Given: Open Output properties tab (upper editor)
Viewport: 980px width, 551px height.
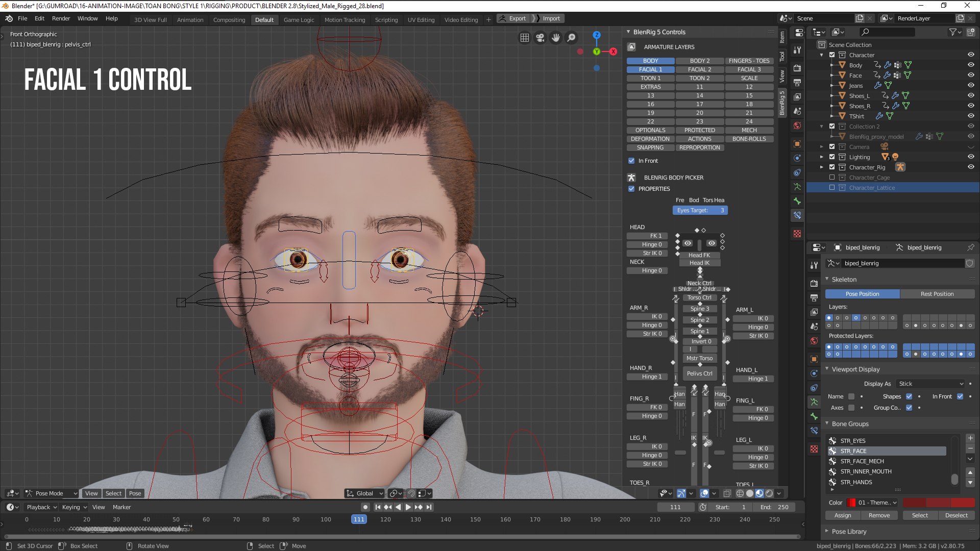Looking at the screenshot, I should coord(797,82).
